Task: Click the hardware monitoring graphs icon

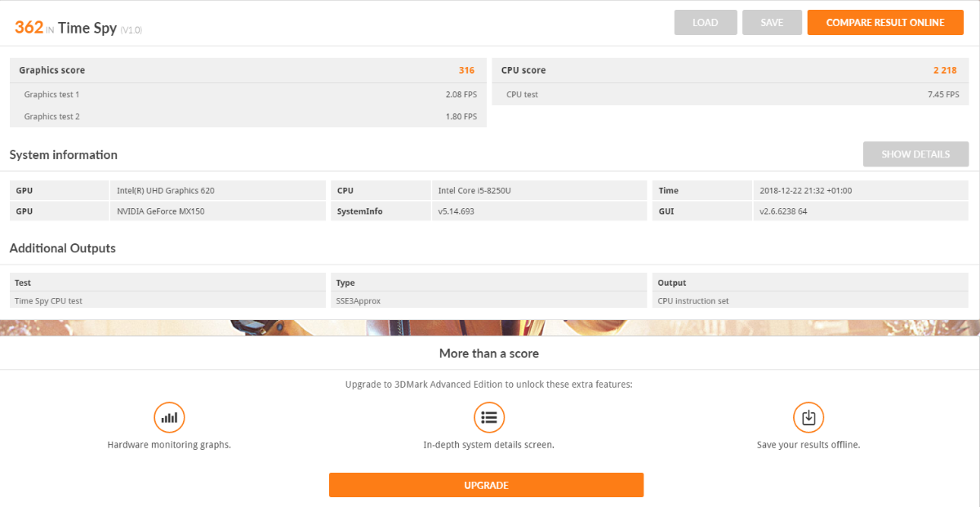Action: [169, 417]
